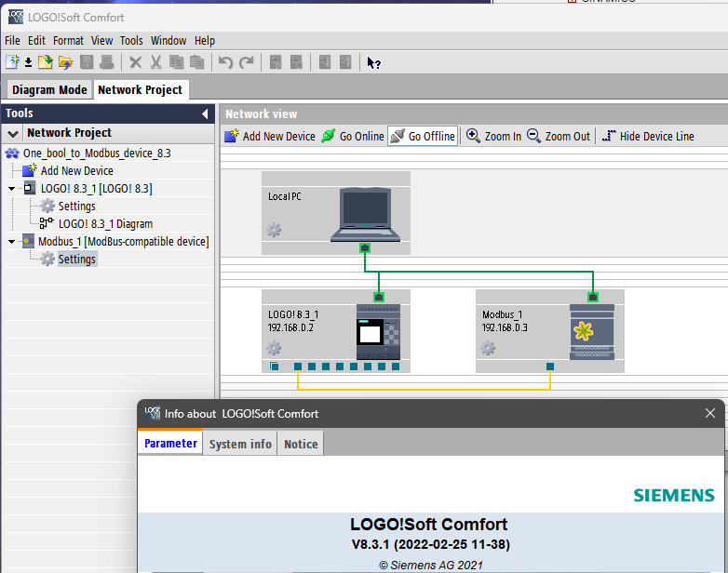Click the New file icon in toolbar

click(11, 62)
